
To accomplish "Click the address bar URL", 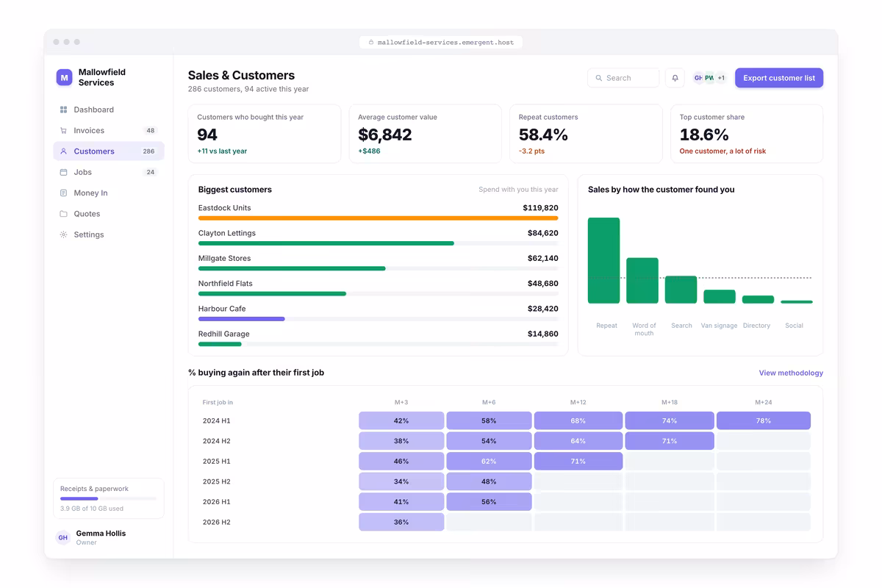I will [x=445, y=43].
